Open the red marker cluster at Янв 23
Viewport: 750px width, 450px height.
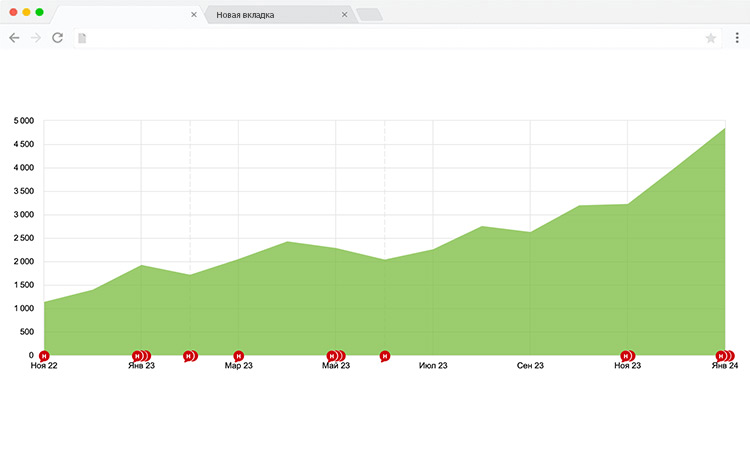point(140,356)
